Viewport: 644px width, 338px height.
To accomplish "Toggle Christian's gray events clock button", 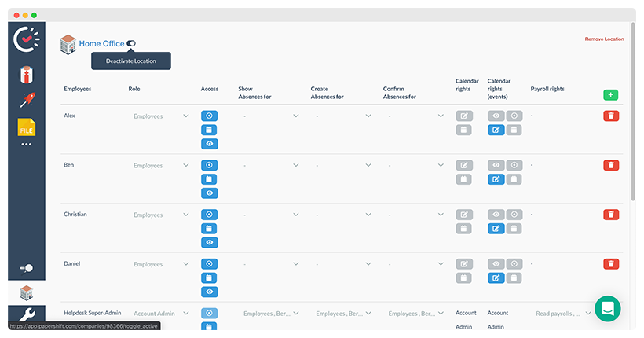I will (x=514, y=215).
